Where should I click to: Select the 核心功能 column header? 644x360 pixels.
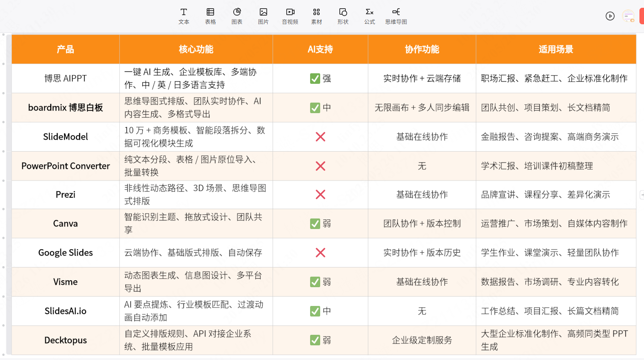pyautogui.click(x=196, y=49)
